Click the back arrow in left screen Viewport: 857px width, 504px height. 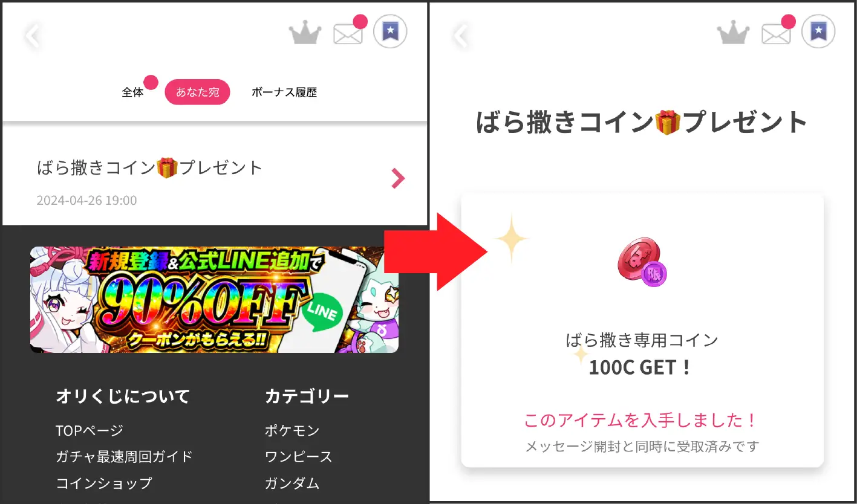[x=32, y=36]
